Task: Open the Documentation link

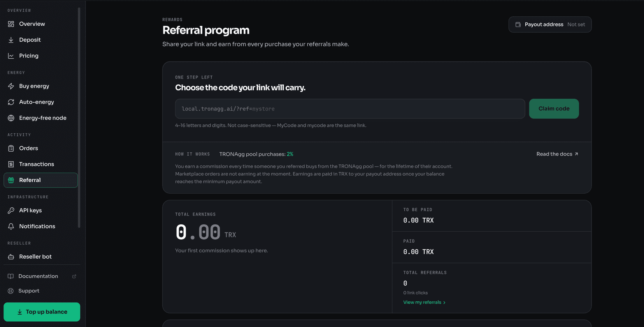Action: (x=42, y=276)
